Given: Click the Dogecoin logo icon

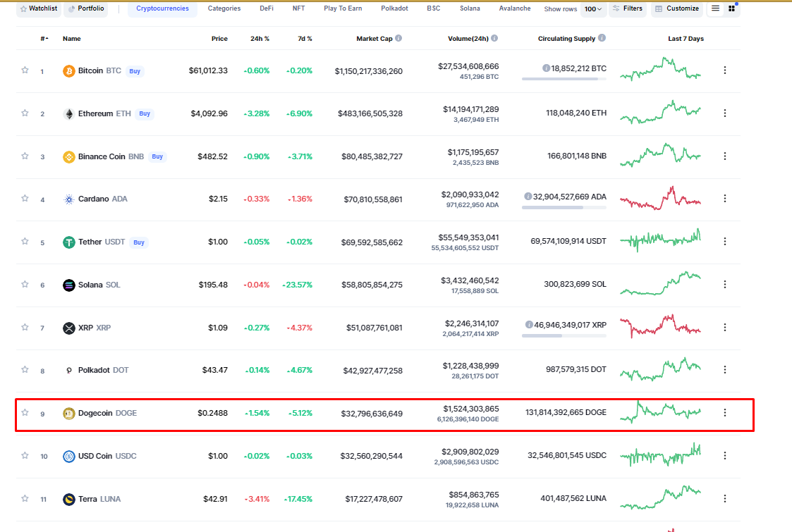Looking at the screenshot, I should 68,414.
